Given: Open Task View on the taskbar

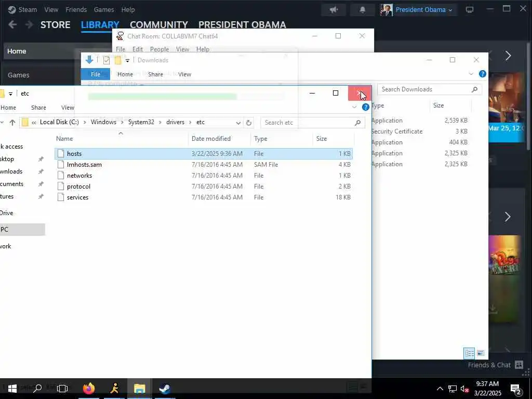Looking at the screenshot, I should tap(62, 388).
